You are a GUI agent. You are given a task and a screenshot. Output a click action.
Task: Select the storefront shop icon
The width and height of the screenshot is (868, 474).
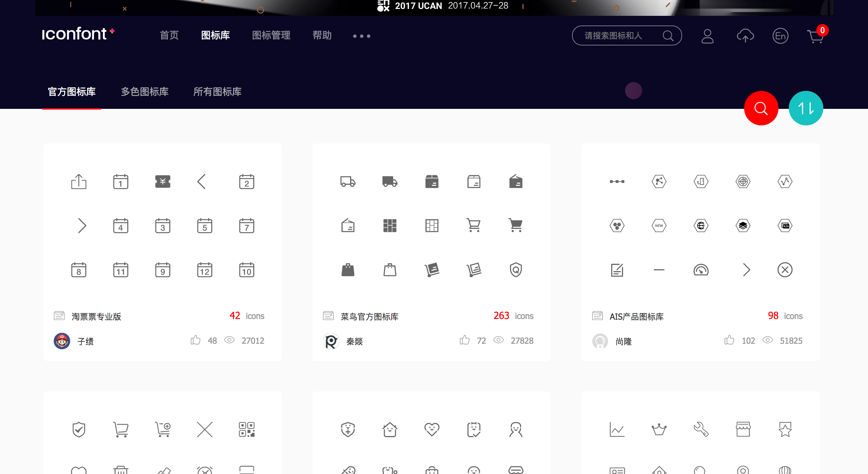tap(743, 430)
